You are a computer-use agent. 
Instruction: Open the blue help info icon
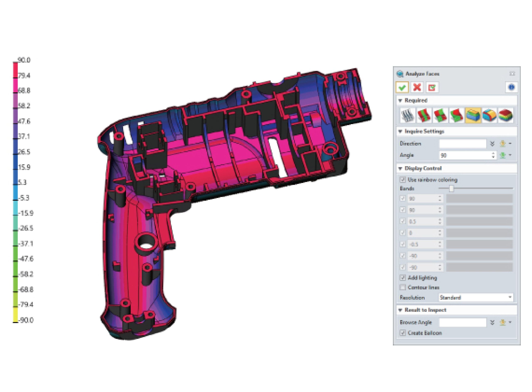tap(511, 87)
